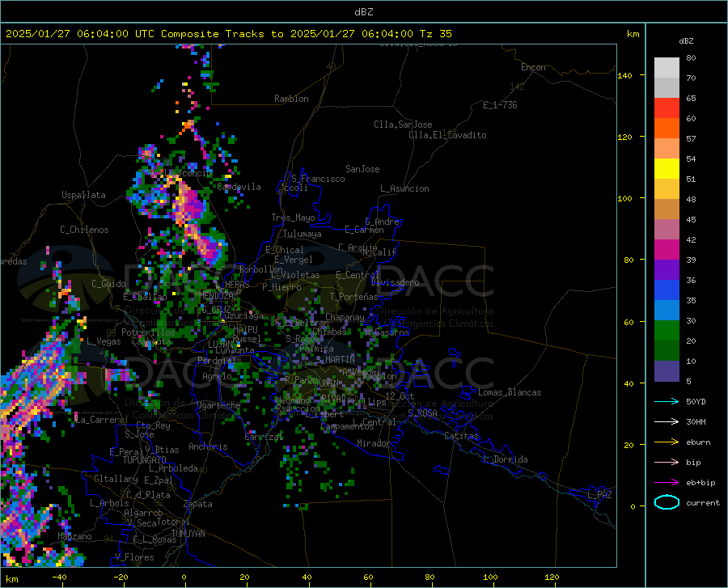Click the dBZ title at top

(x=363, y=12)
